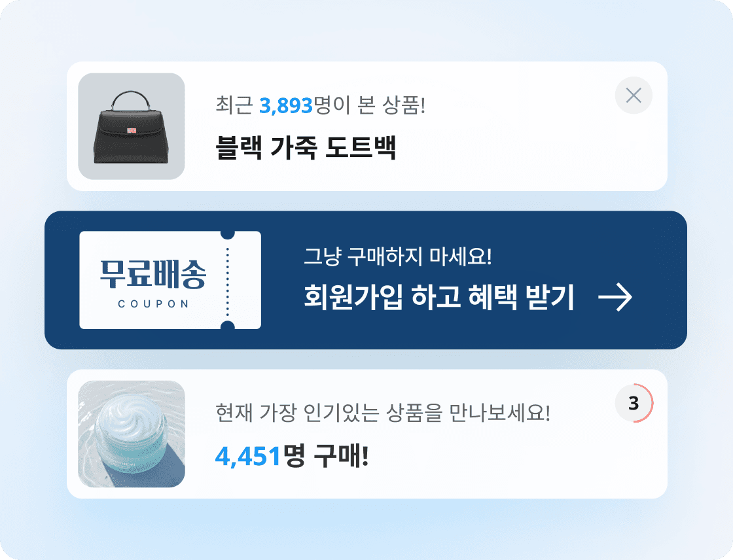The image size is (733, 560).
Task: Click the 블랙 가죽 도트백 product title
Action: [306, 147]
